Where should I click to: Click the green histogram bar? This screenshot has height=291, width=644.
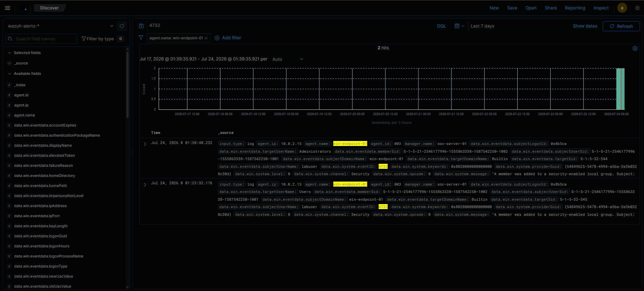tap(620, 89)
